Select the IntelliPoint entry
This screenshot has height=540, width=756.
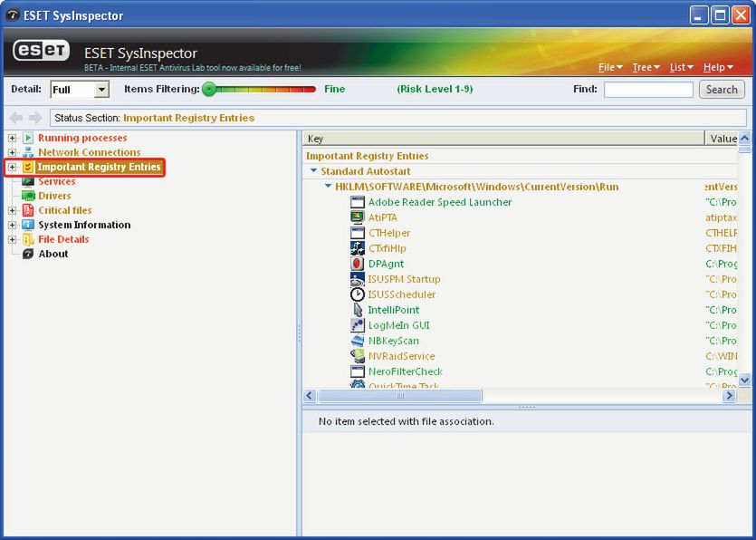394,310
